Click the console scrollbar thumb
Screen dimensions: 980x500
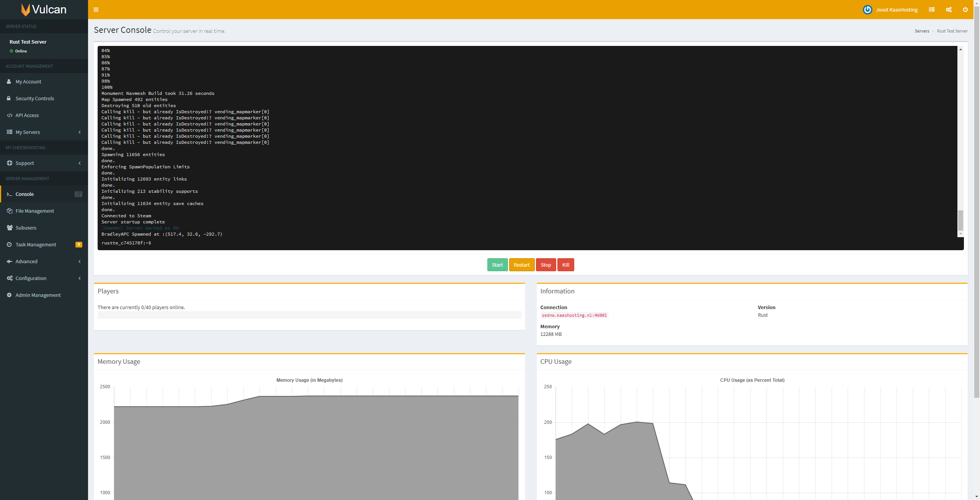[x=960, y=220]
